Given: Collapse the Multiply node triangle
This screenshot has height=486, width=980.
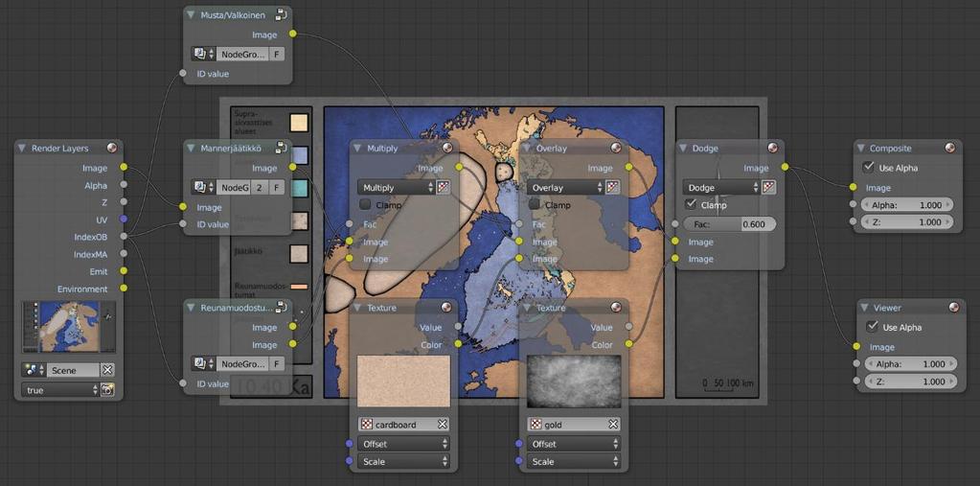Looking at the screenshot, I should click(357, 149).
